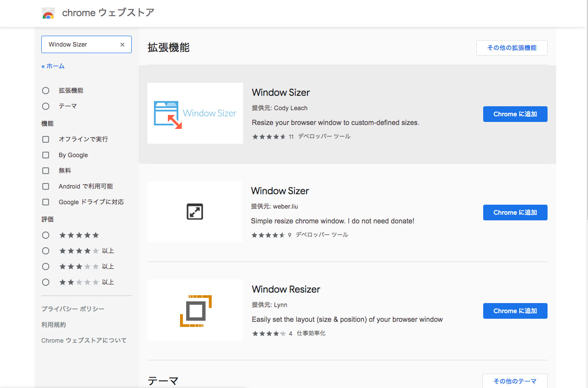Tick the 無料 checkbox

point(46,171)
